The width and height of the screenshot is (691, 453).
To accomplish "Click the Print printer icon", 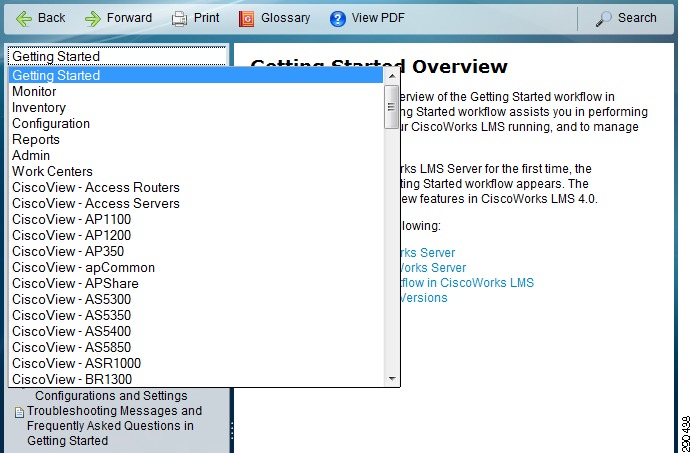I will [x=179, y=19].
